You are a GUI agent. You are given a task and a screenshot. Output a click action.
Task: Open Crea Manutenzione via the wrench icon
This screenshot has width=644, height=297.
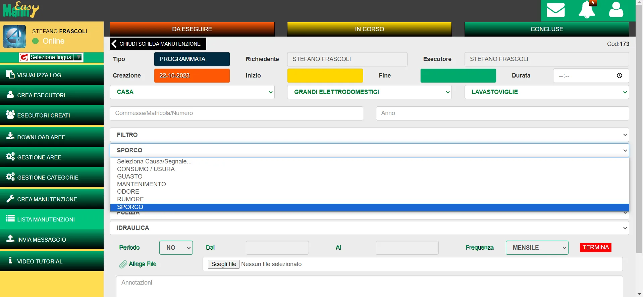10,198
